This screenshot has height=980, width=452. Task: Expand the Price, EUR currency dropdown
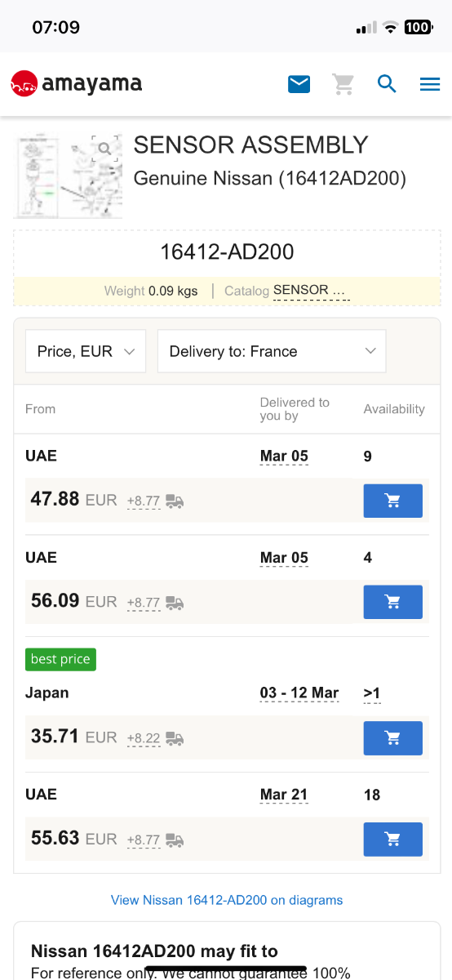(86, 351)
